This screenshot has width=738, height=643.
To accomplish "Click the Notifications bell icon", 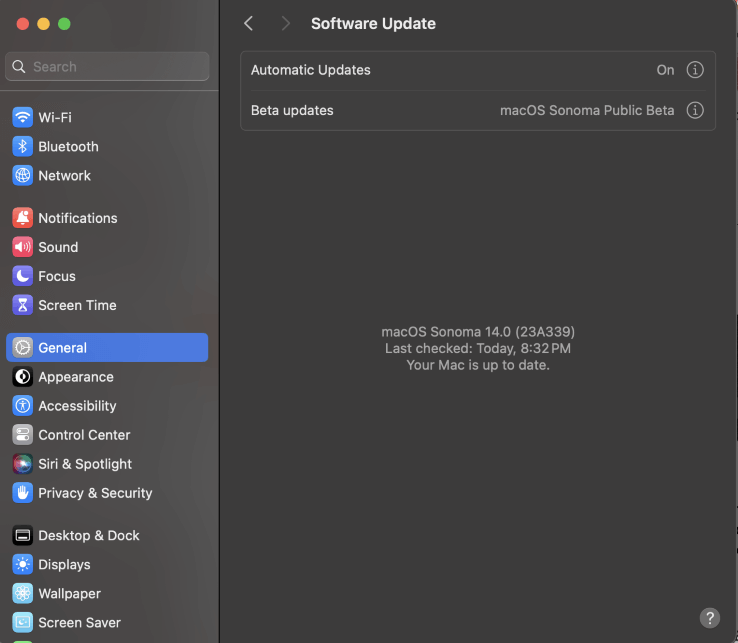I will (23, 218).
